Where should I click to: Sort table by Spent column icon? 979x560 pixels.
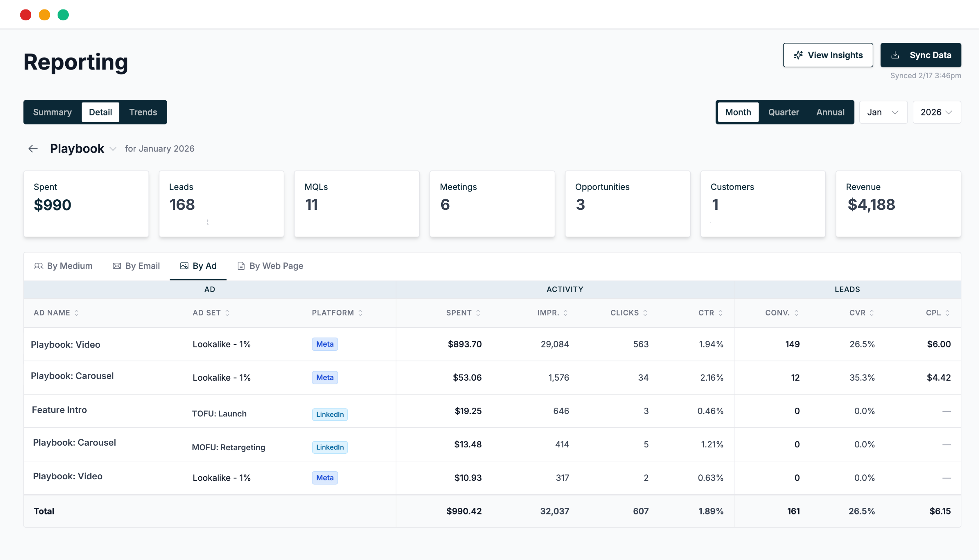[478, 313]
